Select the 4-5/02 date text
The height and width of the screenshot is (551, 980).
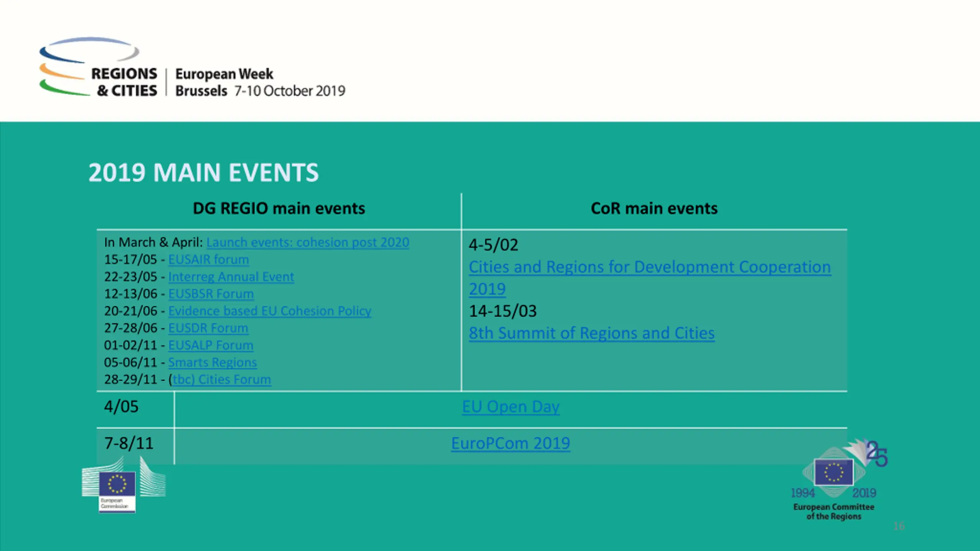pos(493,245)
